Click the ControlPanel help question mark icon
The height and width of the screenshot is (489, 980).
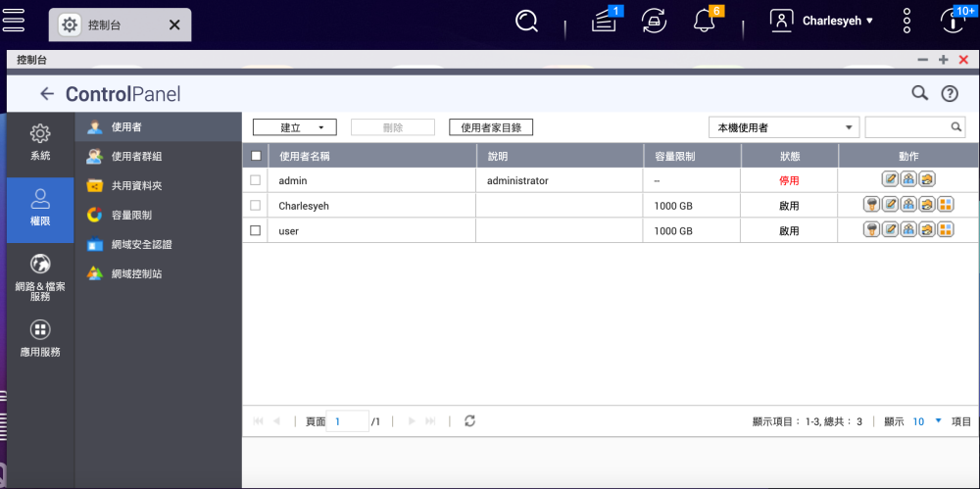click(x=949, y=94)
